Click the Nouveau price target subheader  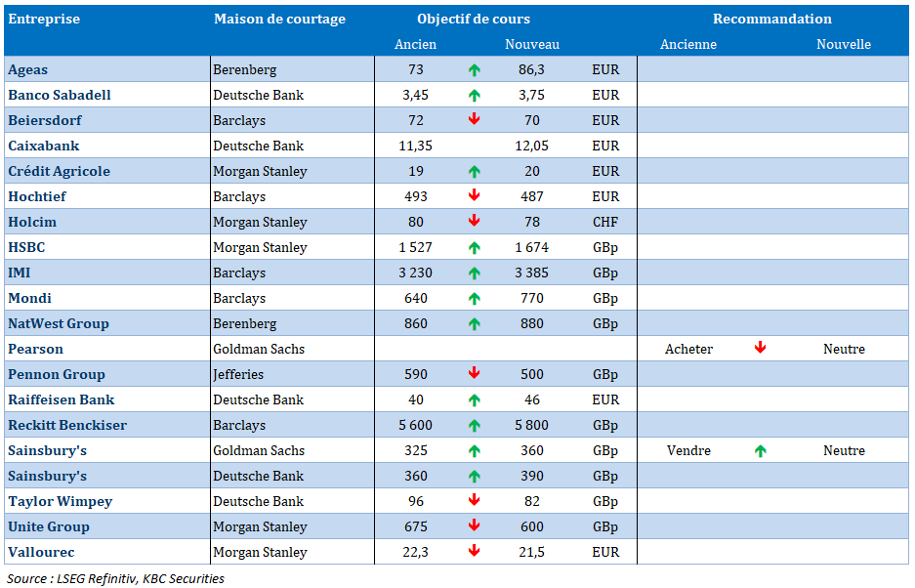(531, 44)
